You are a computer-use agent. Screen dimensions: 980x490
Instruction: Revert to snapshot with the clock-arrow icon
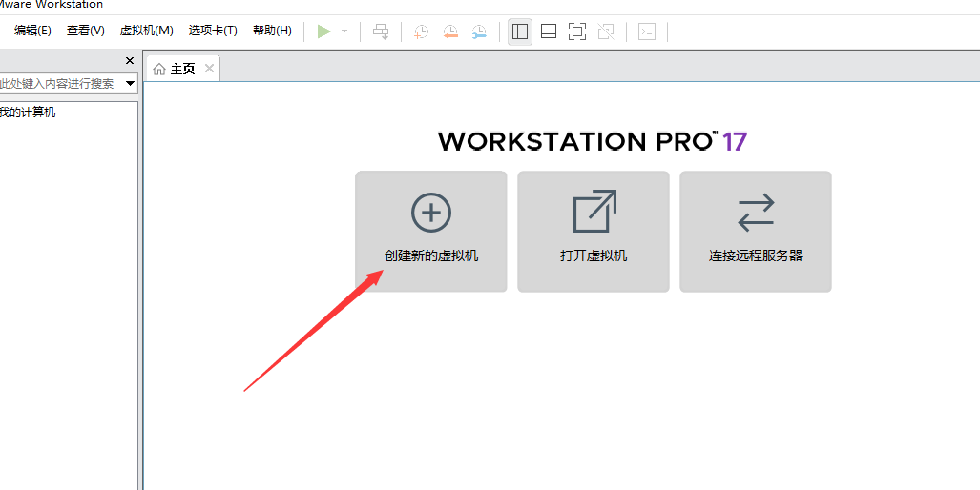[450, 31]
